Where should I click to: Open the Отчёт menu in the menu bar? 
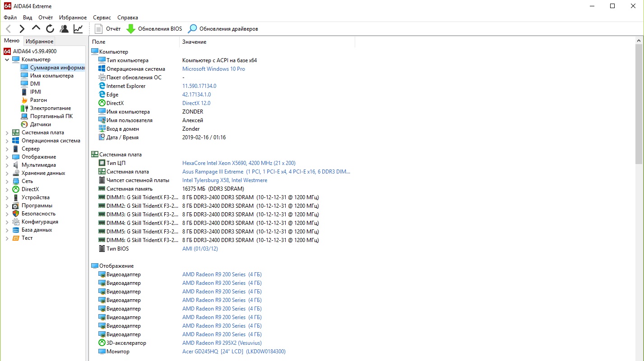click(x=46, y=18)
